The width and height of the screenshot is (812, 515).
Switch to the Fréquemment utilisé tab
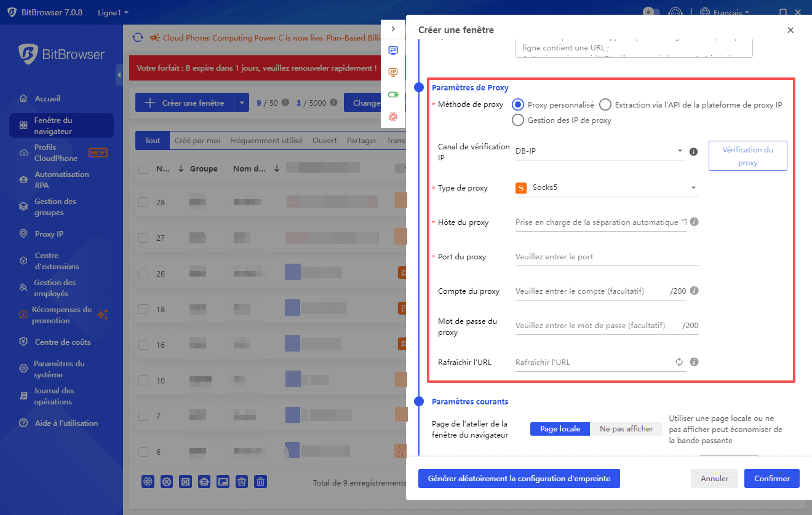coord(266,140)
